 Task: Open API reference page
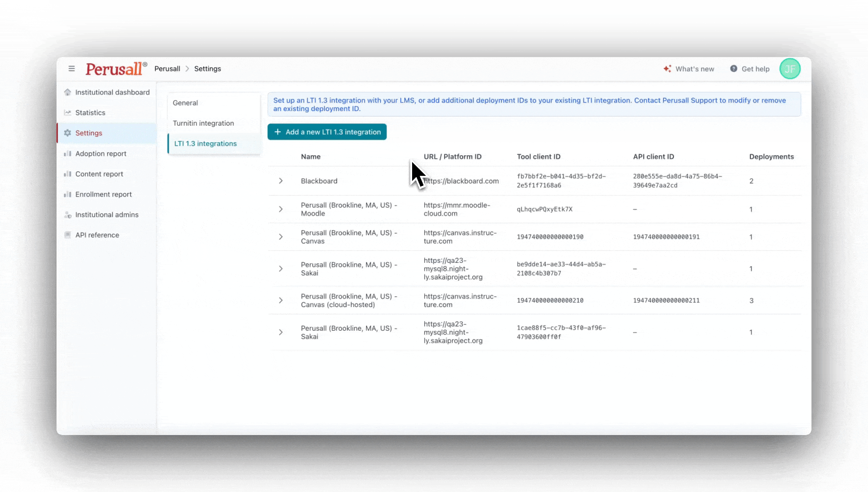107,235
